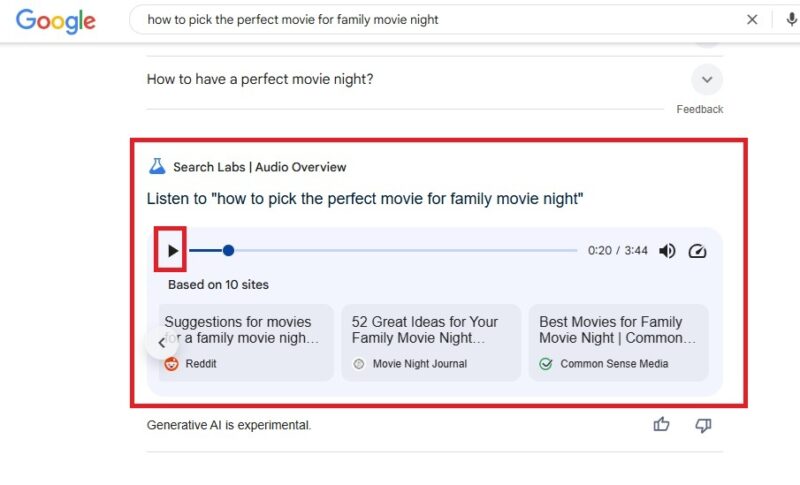800x485 pixels.
Task: Open the Common Sense Media source card
Action: click(x=618, y=343)
